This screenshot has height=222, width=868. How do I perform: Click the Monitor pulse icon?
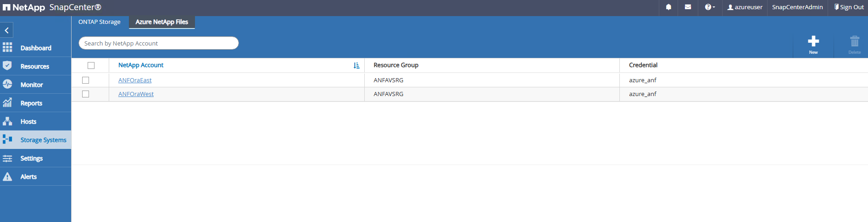pyautogui.click(x=7, y=84)
